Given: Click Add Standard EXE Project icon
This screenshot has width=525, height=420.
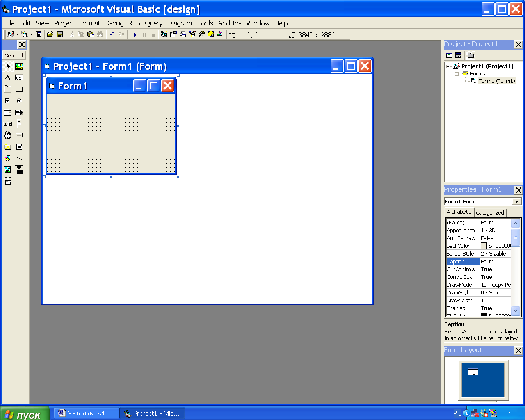Looking at the screenshot, I should point(11,34).
